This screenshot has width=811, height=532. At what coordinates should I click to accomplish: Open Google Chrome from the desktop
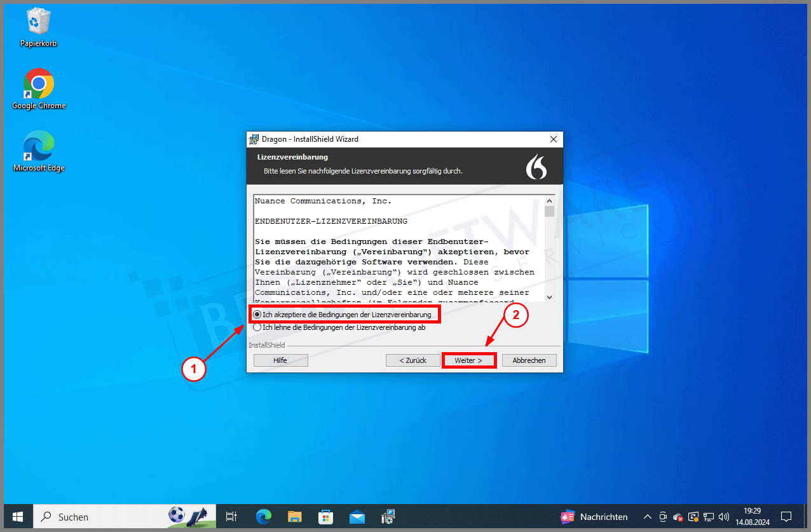(38, 83)
